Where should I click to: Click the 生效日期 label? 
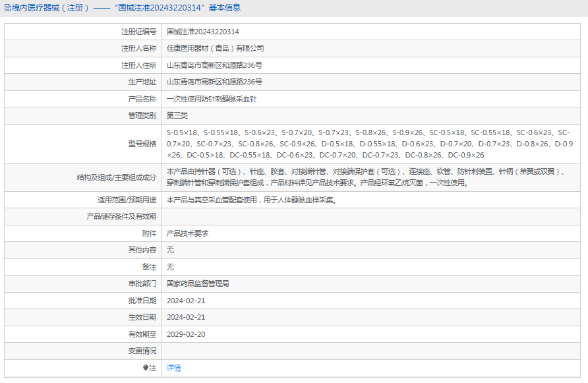coord(142,317)
